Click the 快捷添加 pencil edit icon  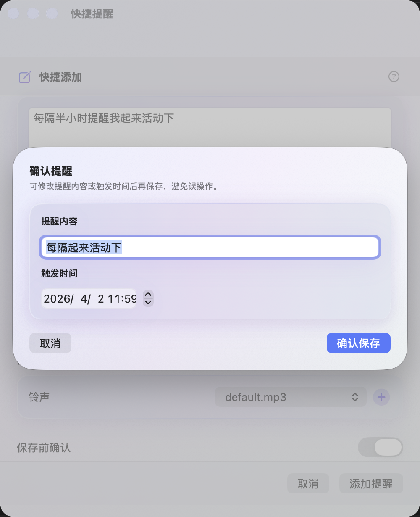click(25, 77)
